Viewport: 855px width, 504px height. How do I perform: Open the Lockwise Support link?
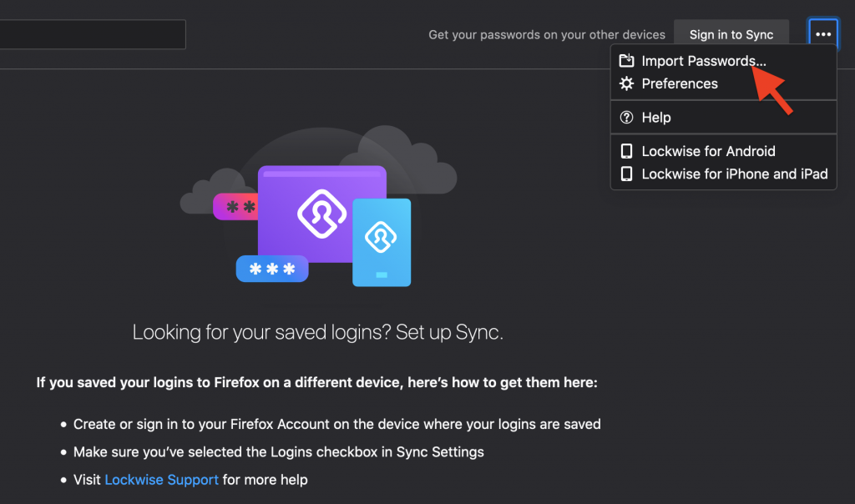tap(161, 480)
